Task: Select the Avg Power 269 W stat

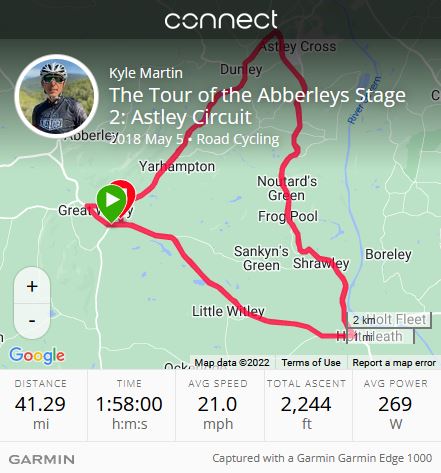Action: coord(396,405)
